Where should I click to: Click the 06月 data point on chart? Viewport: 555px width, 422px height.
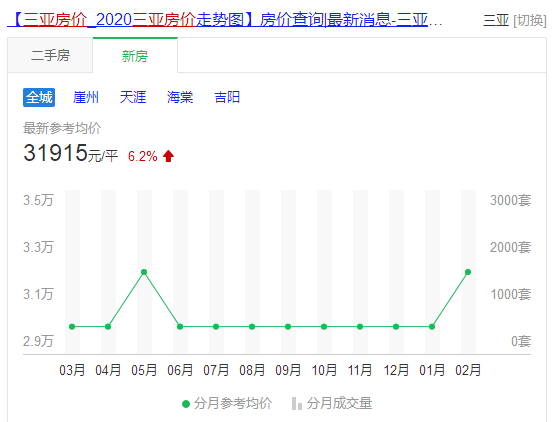coord(180,326)
